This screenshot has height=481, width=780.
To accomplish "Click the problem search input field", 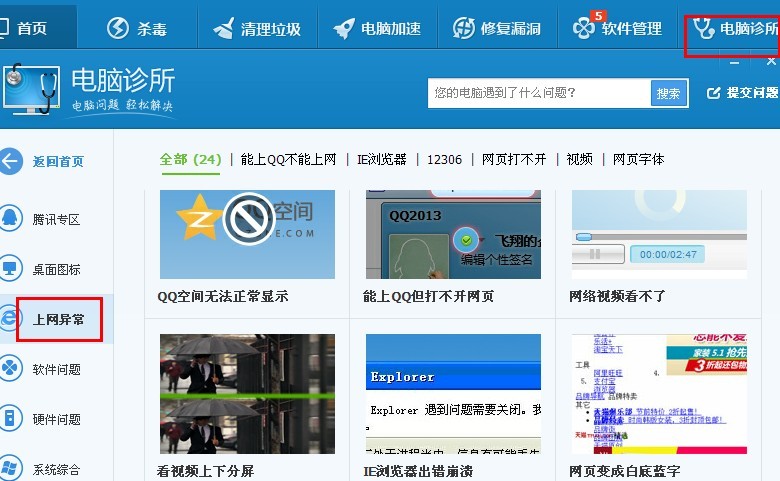I will [539, 93].
